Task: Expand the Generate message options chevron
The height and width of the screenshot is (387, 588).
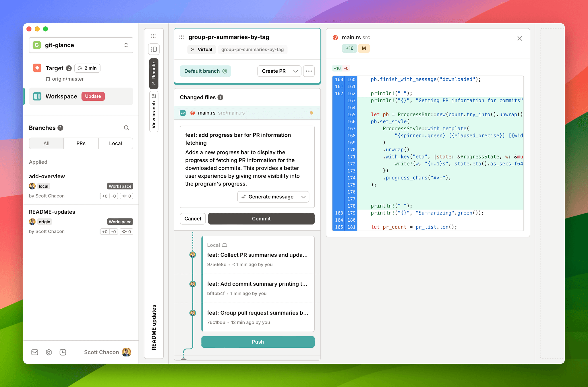Action: [x=303, y=197]
